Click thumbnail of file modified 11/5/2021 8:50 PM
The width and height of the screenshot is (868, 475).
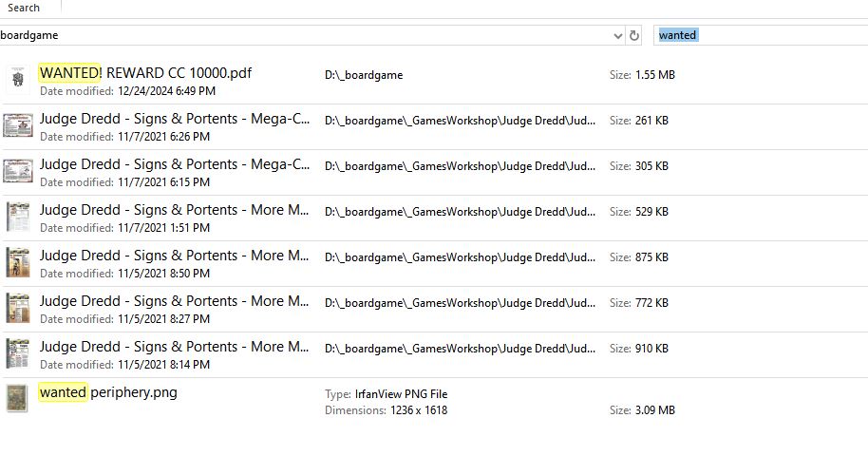[18, 262]
